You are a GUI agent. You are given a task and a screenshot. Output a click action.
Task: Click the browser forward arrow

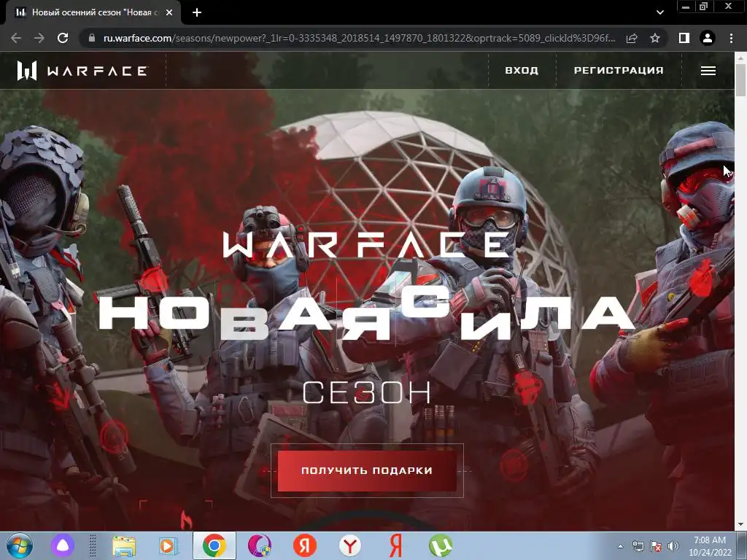coord(39,38)
